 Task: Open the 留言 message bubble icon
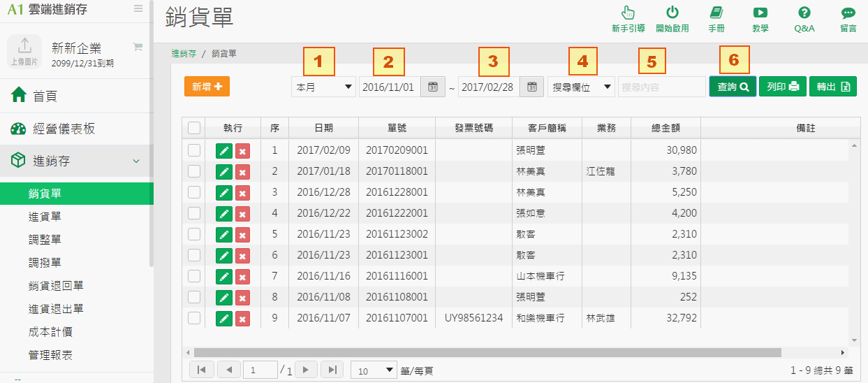pos(848,13)
